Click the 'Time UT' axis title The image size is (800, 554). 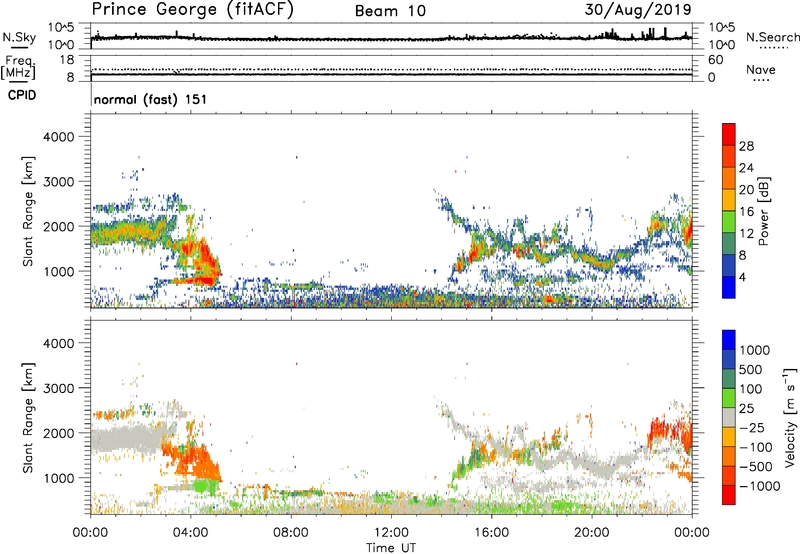(x=391, y=548)
